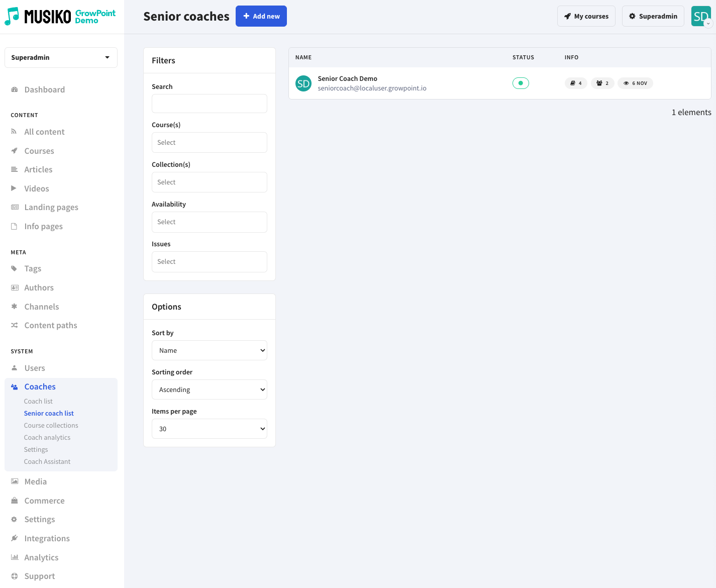
Task: Focus the Search filter input field
Action: click(x=209, y=104)
